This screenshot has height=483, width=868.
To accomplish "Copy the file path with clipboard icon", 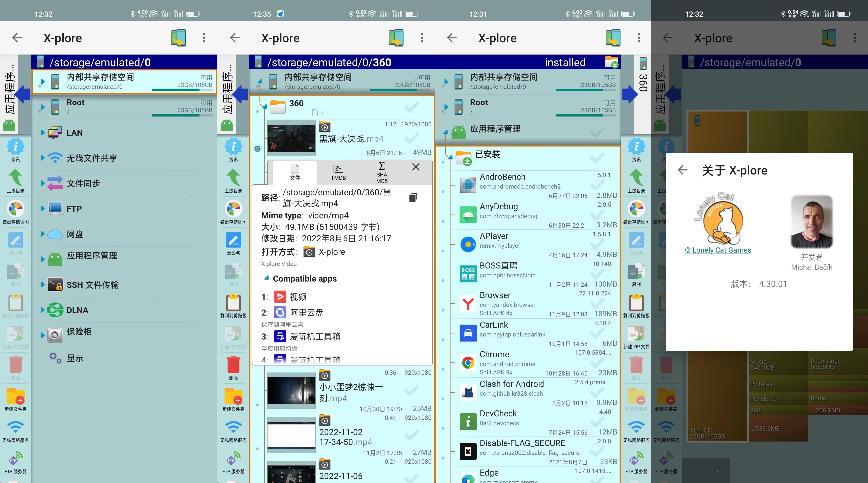I will pyautogui.click(x=413, y=197).
